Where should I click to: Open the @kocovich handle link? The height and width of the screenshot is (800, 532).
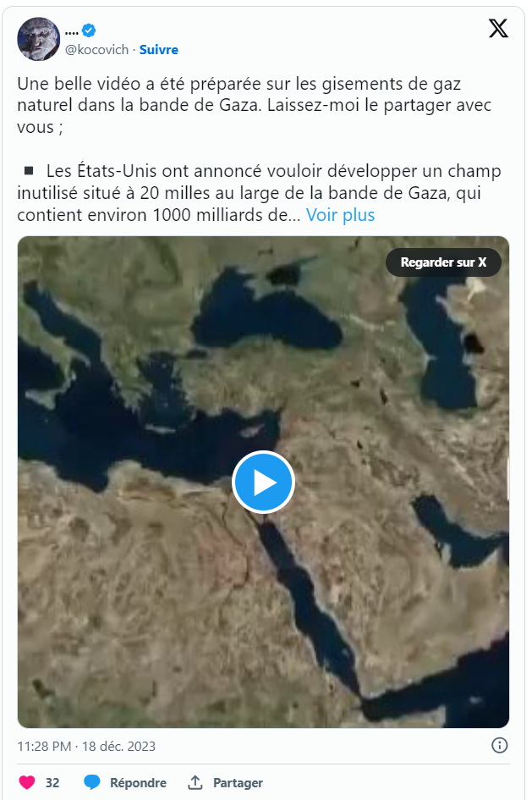coord(96,49)
